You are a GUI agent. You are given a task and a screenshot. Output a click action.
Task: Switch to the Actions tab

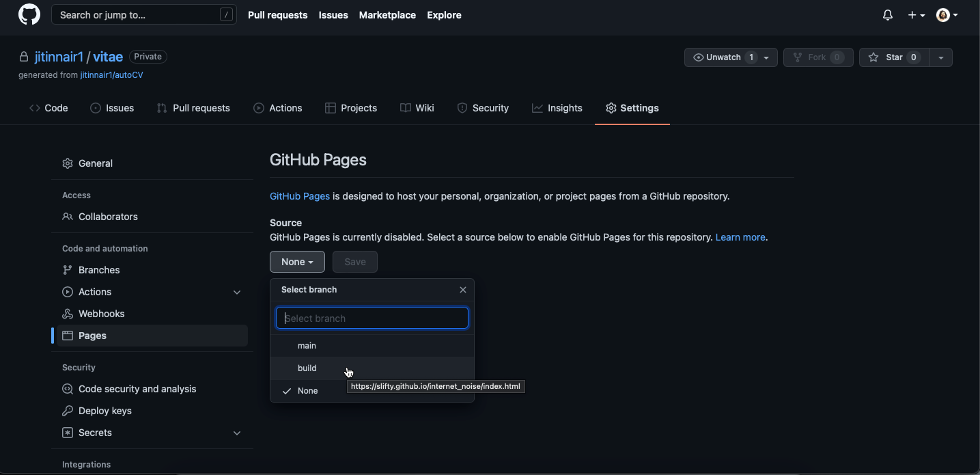[278, 108]
